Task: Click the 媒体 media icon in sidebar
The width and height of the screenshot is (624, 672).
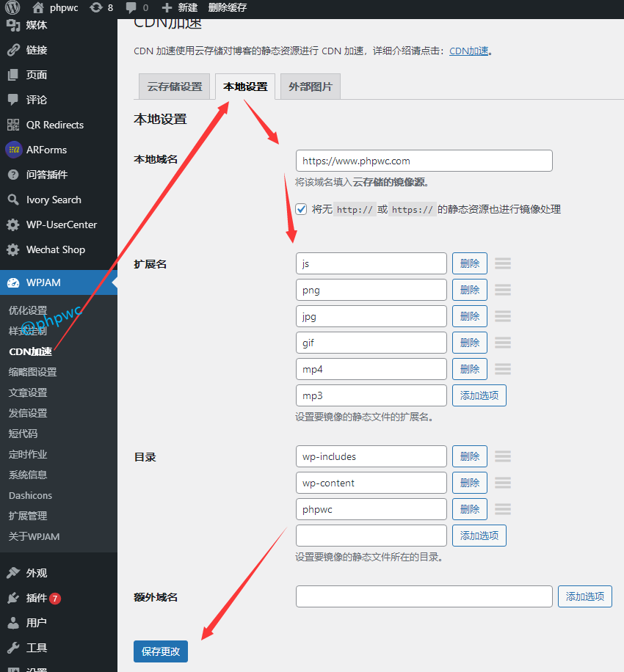Action: pos(13,25)
